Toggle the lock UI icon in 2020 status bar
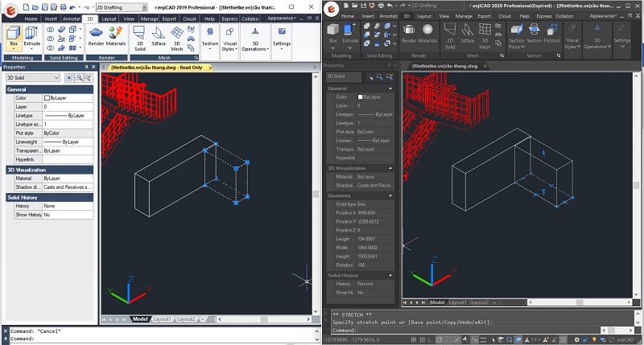The height and width of the screenshot is (345, 644). [x=585, y=339]
